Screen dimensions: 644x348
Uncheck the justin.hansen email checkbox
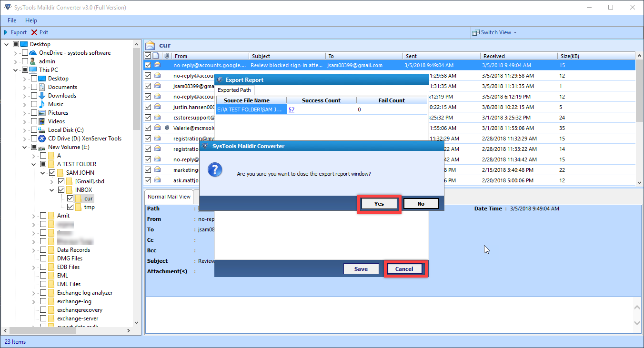[148, 107]
